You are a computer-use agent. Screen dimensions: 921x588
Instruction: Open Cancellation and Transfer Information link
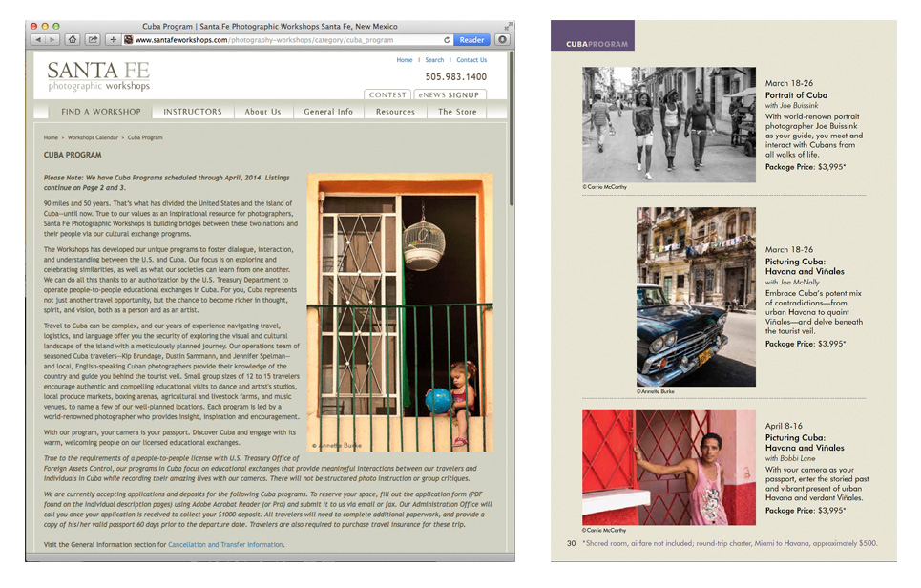[225, 545]
